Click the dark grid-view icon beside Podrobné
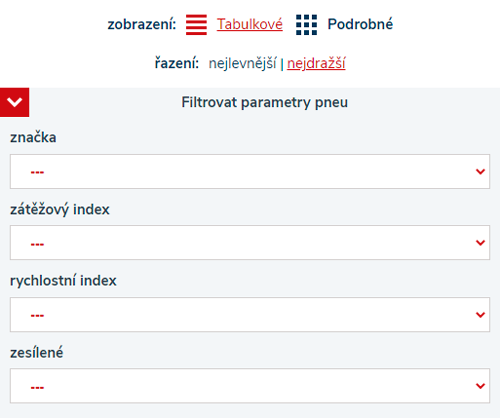This screenshot has height=418, width=500. [306, 25]
